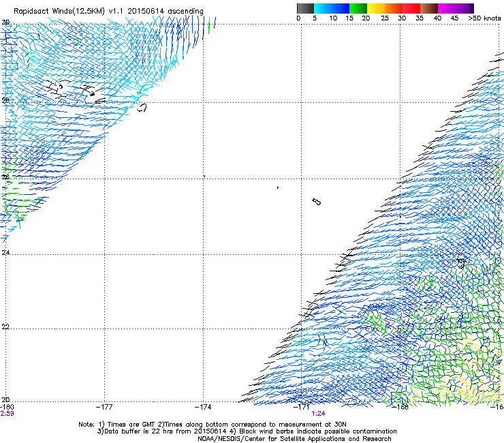
Task: Click the '24' latitude axis label
Action: [x=5, y=253]
